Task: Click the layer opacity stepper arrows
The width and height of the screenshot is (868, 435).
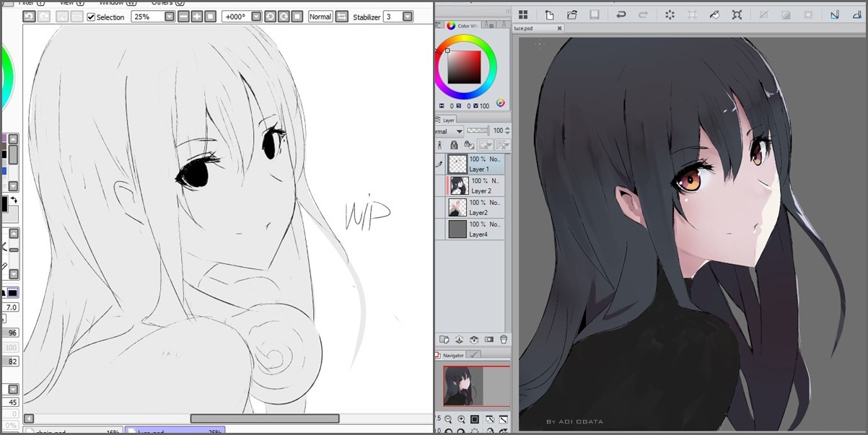Action: coord(507,131)
